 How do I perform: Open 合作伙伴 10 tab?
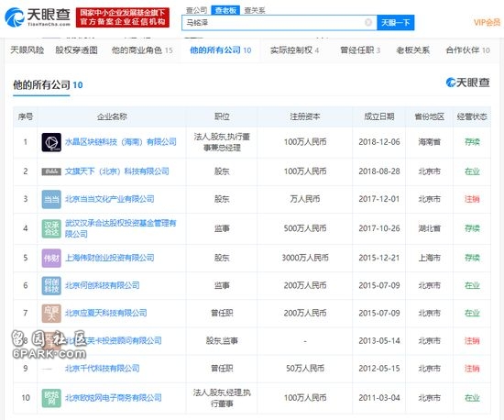(468, 50)
